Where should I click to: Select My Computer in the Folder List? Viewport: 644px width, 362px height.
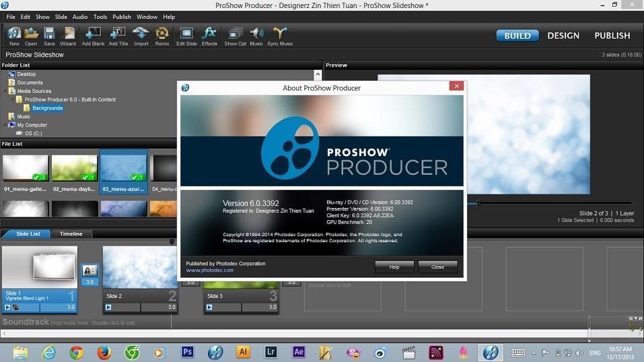[x=32, y=125]
